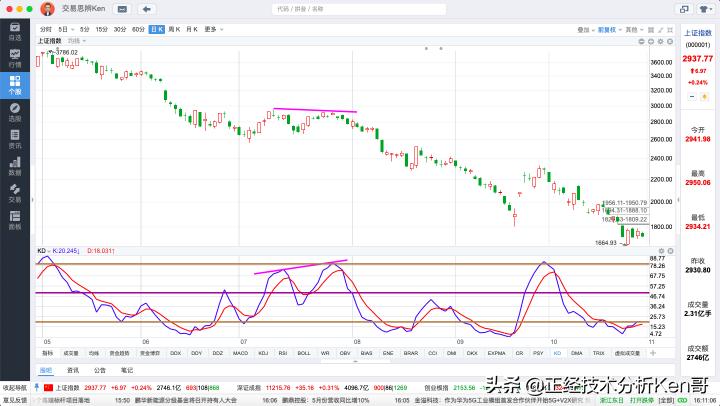
Task: Click the chart layout grid icon
Action: point(651,29)
